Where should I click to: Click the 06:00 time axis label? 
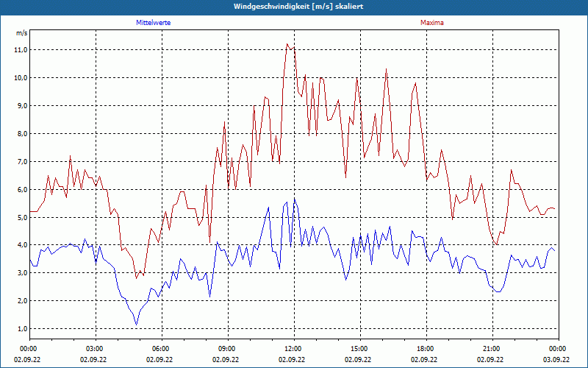[x=162, y=349]
